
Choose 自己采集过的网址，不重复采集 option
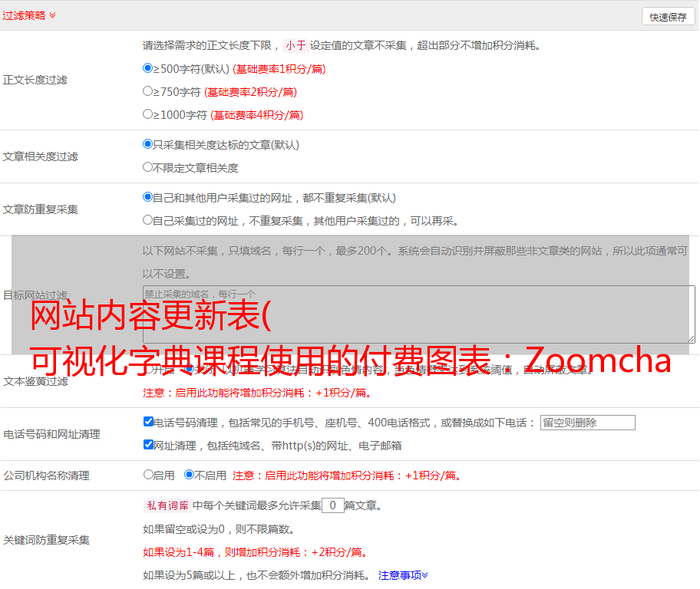click(x=147, y=219)
